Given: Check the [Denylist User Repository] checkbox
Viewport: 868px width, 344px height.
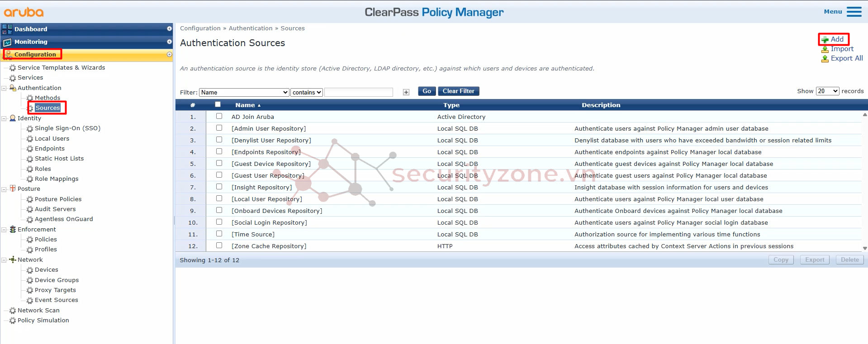Looking at the screenshot, I should pyautogui.click(x=219, y=140).
